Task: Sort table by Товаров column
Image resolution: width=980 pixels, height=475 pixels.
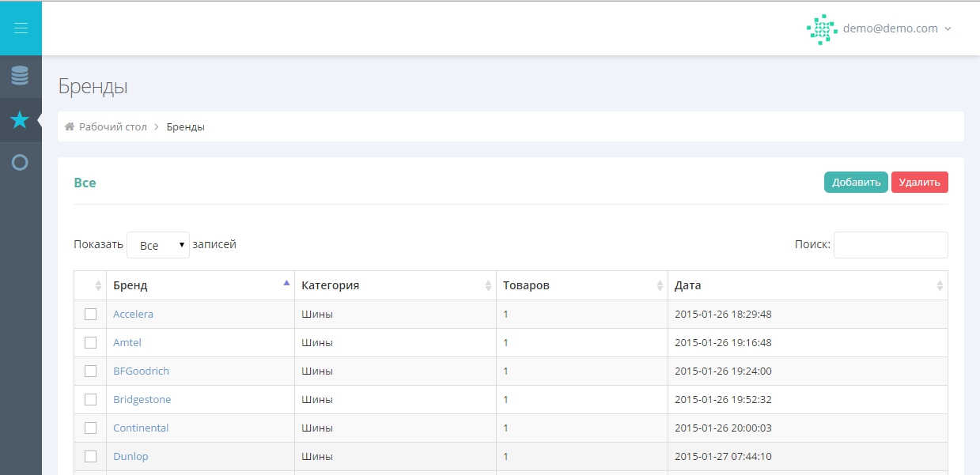Action: (581, 285)
